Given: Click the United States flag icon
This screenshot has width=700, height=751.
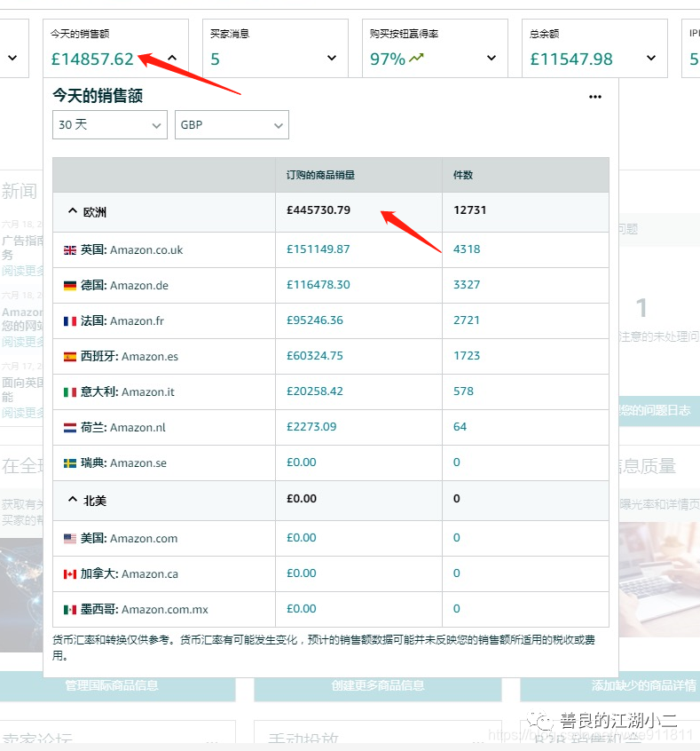Looking at the screenshot, I should [70, 538].
